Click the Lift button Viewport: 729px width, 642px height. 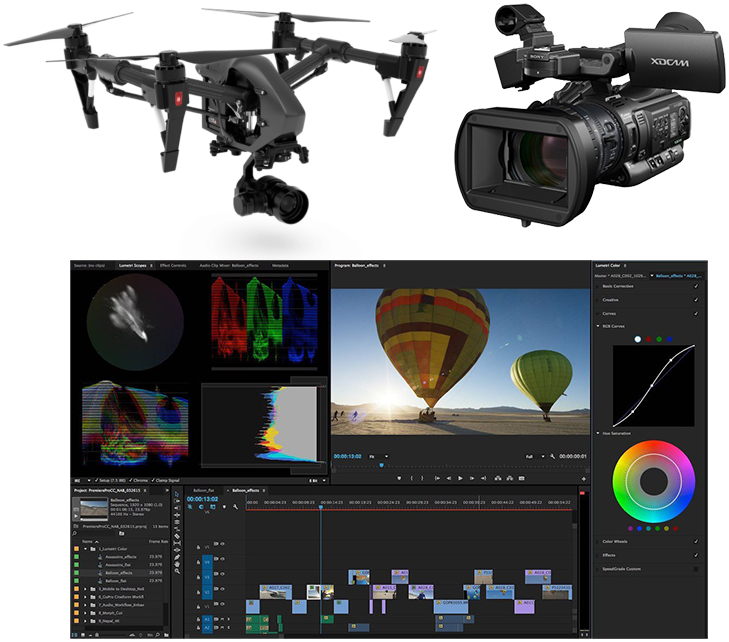498,478
